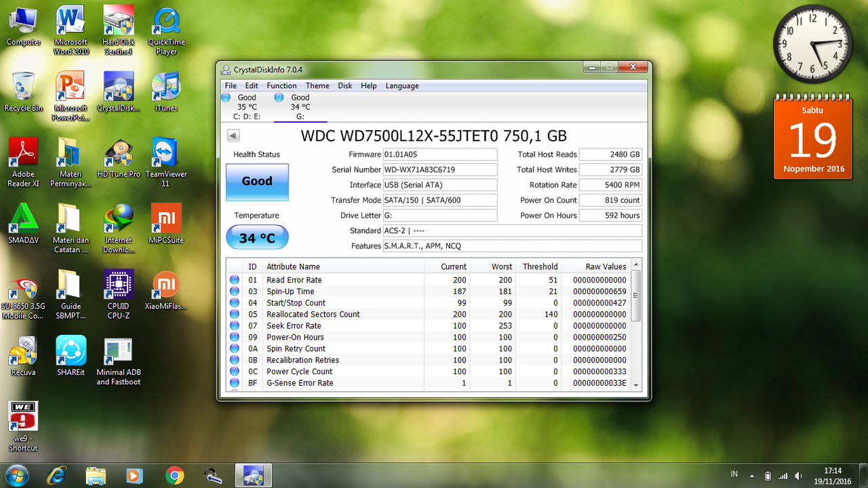Image resolution: width=868 pixels, height=488 pixels.
Task: Open the Recycle Bin icon
Action: (24, 92)
